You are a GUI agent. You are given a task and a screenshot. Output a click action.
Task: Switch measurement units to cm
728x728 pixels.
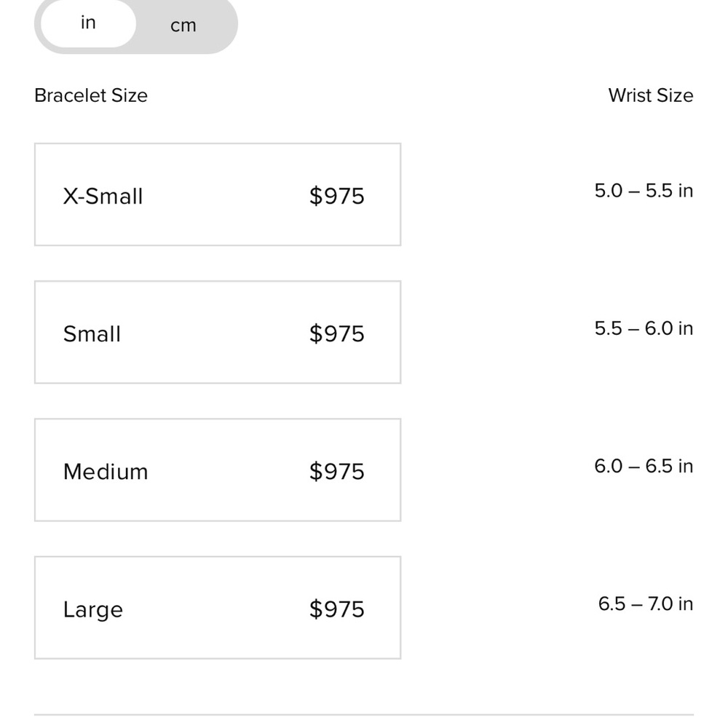coord(183,25)
